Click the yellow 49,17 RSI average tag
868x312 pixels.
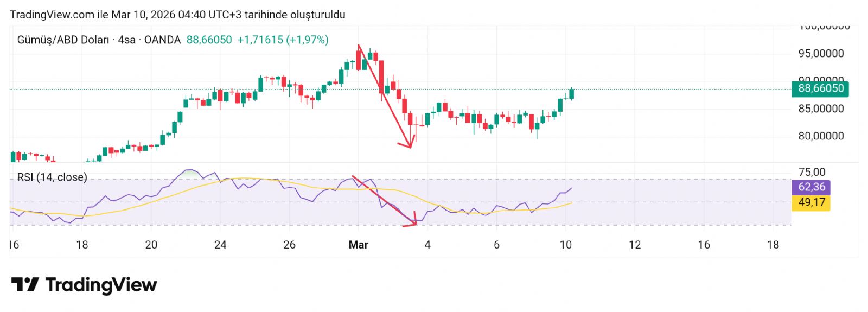[x=811, y=203]
